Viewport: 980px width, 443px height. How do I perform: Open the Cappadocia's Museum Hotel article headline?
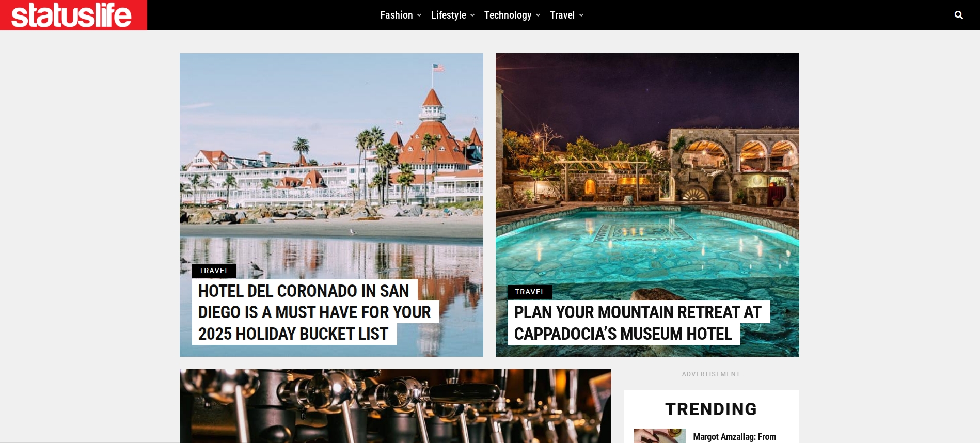[639, 323]
